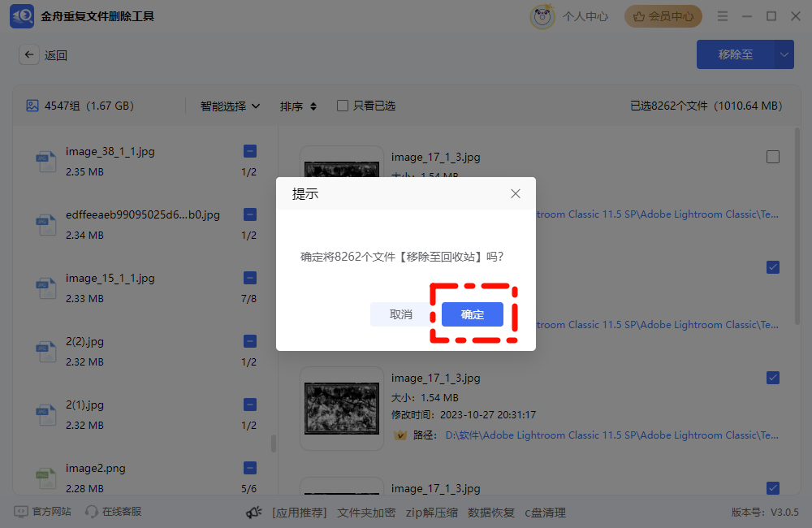Close the 提示 dialog with X
The width and height of the screenshot is (812, 528).
516,194
